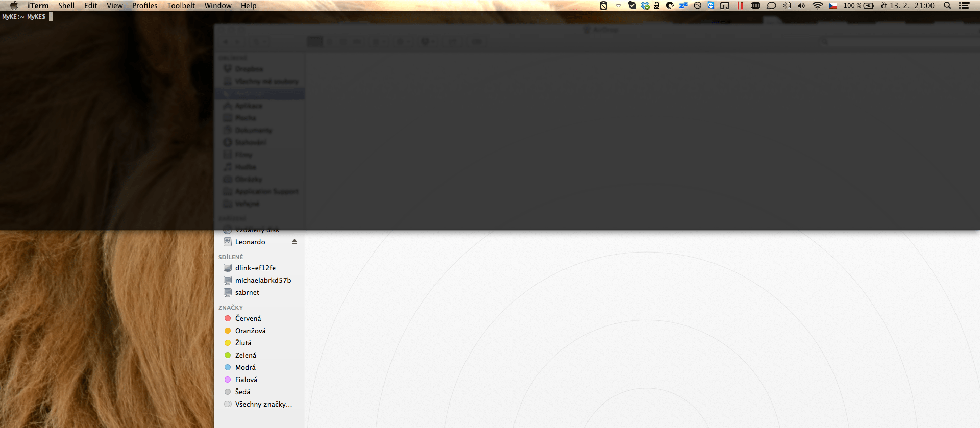This screenshot has width=980, height=428.
Task: Open the Profiles menu
Action: [144, 6]
